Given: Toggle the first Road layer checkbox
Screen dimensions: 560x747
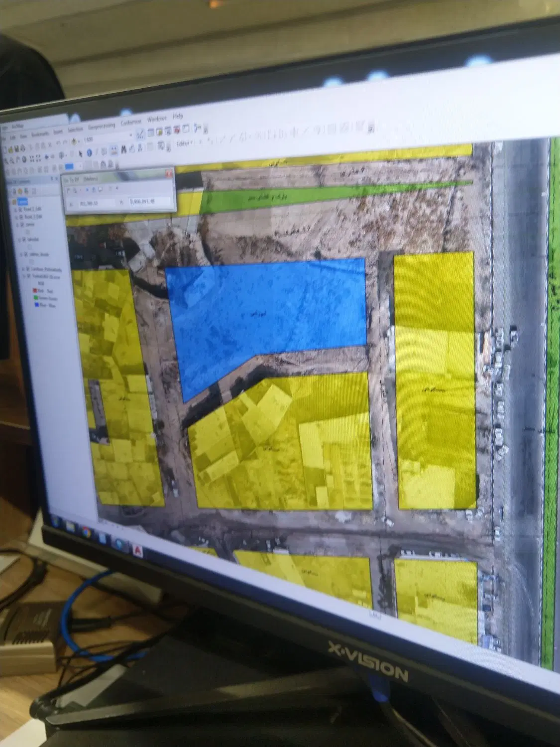Looking at the screenshot, I should click(x=20, y=210).
